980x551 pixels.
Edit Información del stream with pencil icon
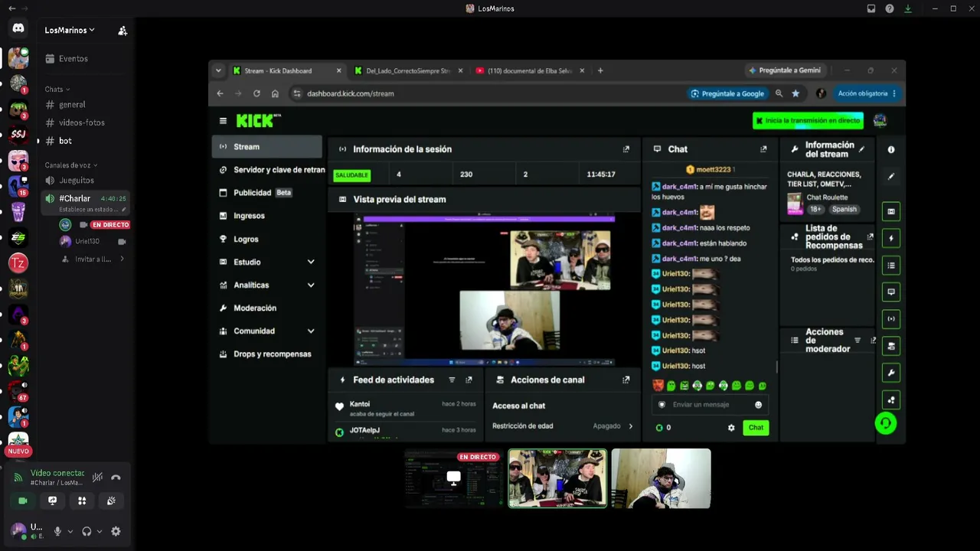tap(862, 149)
